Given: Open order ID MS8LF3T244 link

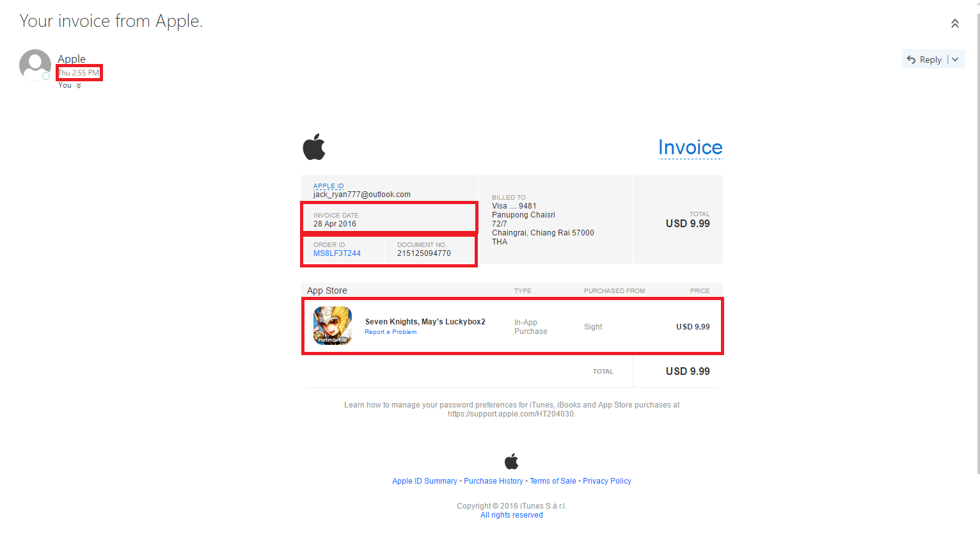Looking at the screenshot, I should click(x=337, y=253).
